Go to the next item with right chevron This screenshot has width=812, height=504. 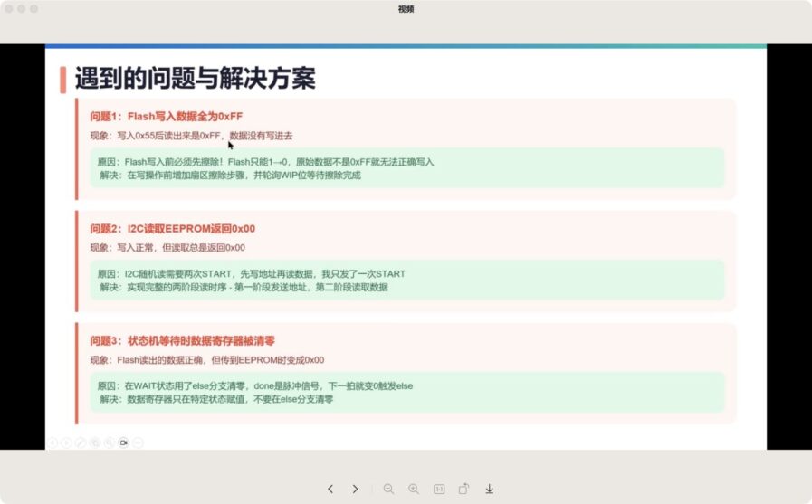click(355, 489)
